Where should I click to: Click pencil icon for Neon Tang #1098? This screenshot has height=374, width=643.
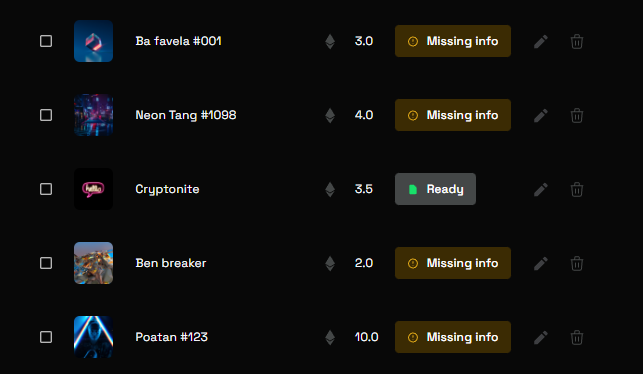pos(541,115)
